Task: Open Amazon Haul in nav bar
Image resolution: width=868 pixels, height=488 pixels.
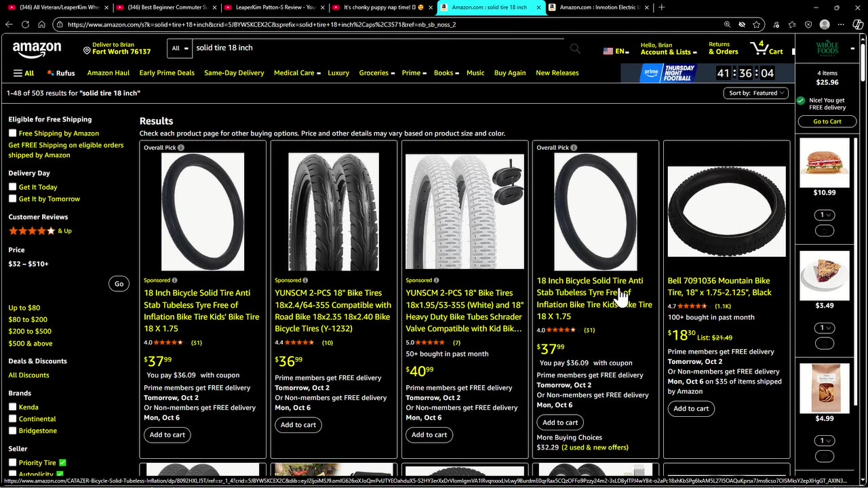Action: 108,73
